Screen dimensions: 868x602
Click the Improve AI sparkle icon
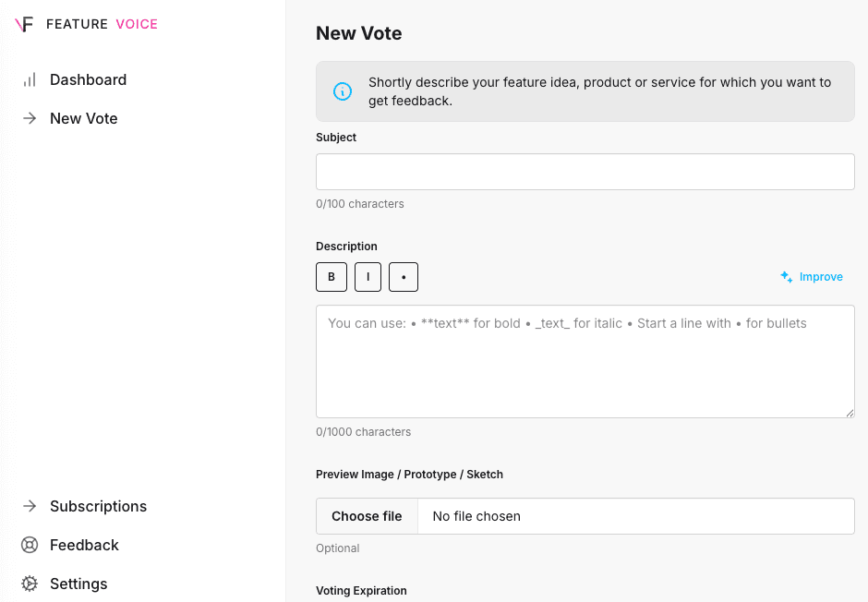786,276
